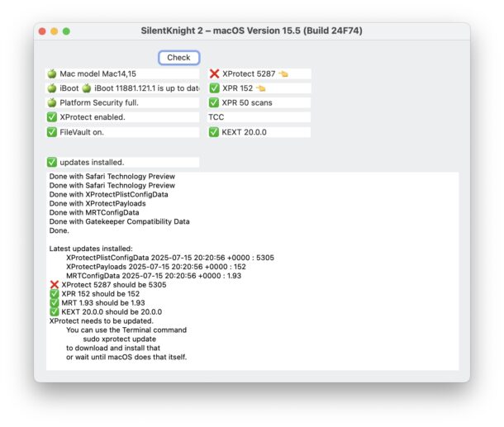Click the red X beside XProtect 5287
The height and width of the screenshot is (427, 504).
[215, 74]
